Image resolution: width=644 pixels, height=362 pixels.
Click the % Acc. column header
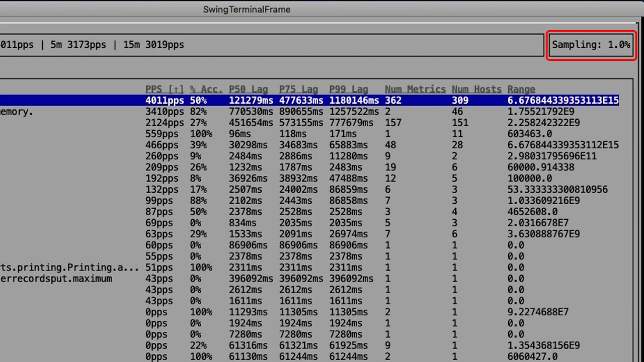[206, 89]
